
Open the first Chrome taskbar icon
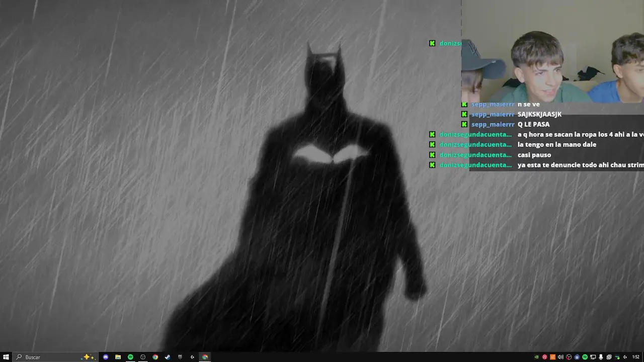155,357
